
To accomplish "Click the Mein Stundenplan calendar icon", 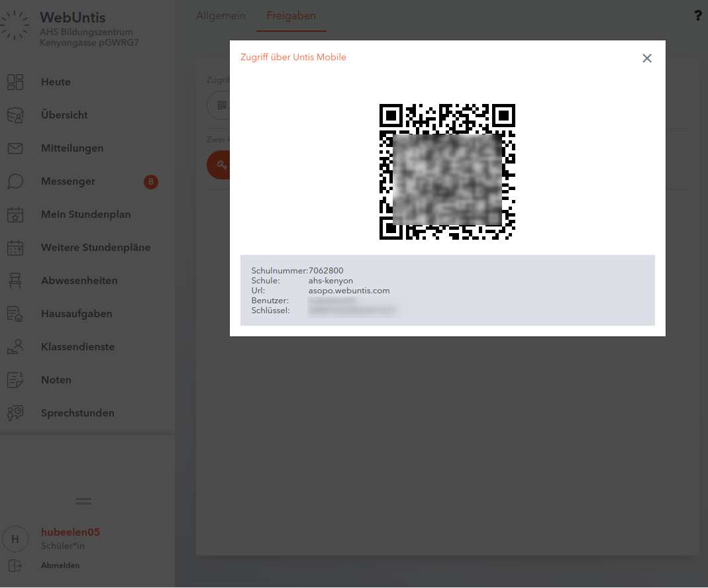I will [15, 215].
